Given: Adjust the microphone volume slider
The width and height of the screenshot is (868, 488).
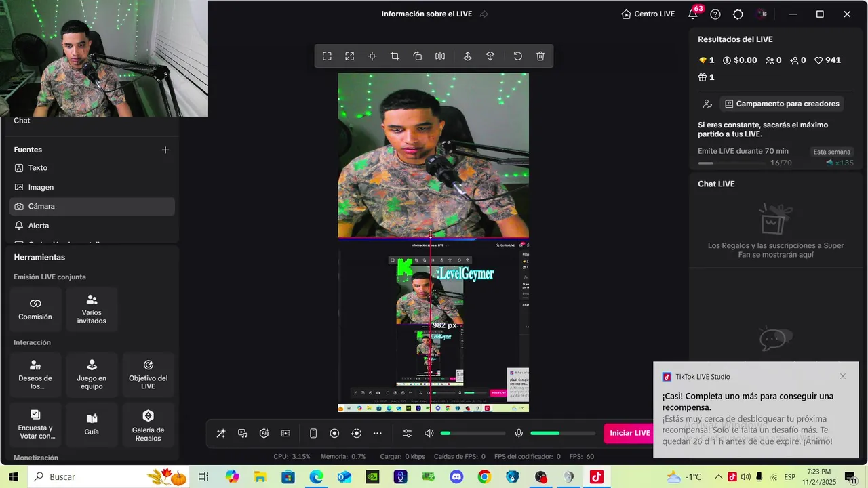Looking at the screenshot, I should (563, 433).
